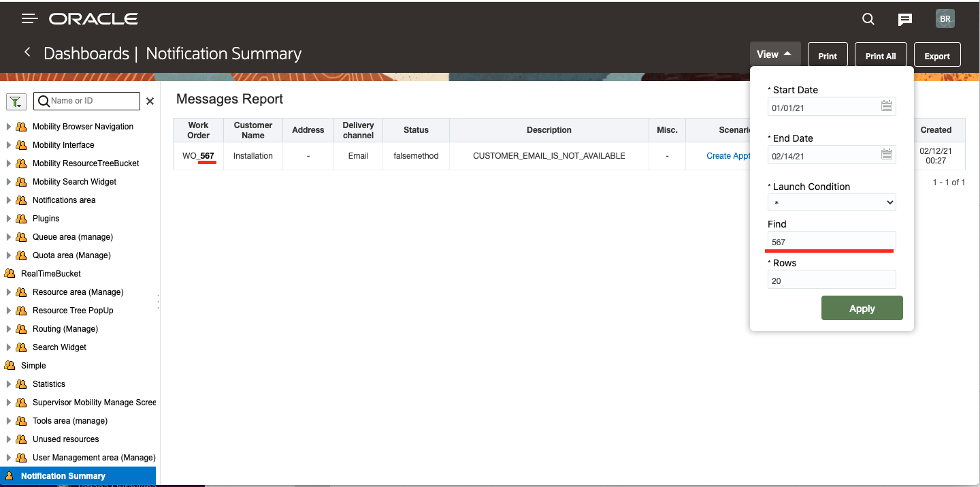Click the Find input field
The width and height of the screenshot is (980, 487).
pyautogui.click(x=832, y=242)
